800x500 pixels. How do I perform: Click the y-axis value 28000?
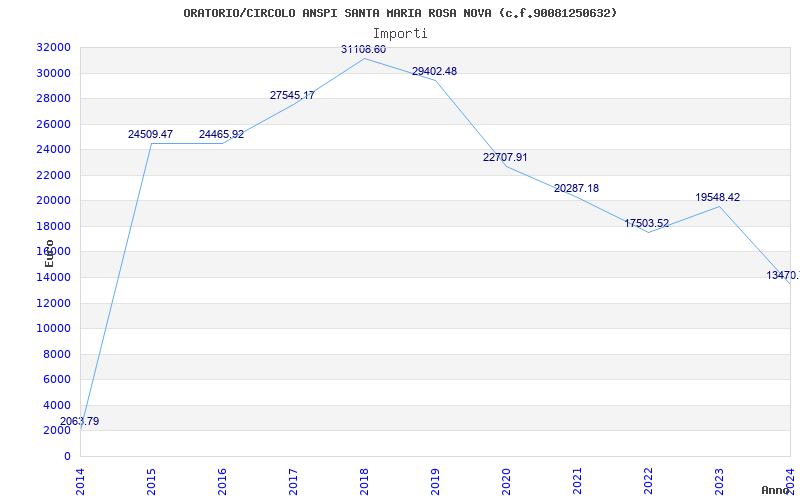53,98
